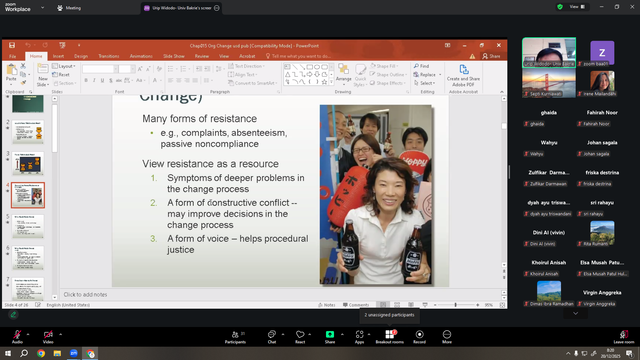This screenshot has width=640, height=360.
Task: Click Find in the Editing group
Action: point(422,66)
